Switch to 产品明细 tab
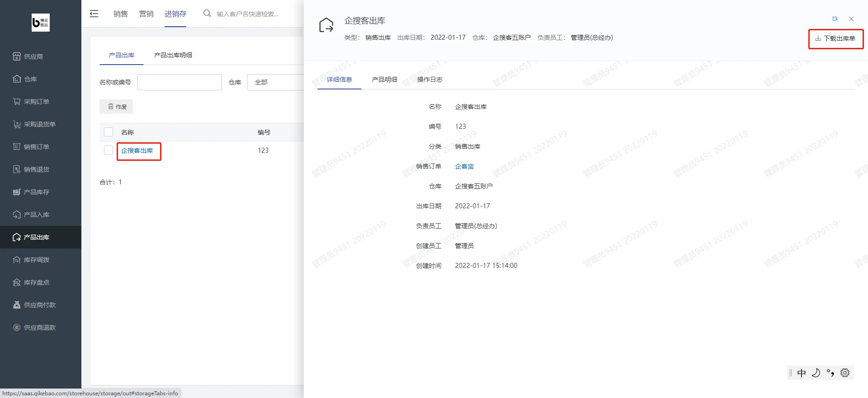868x398 pixels. click(385, 80)
